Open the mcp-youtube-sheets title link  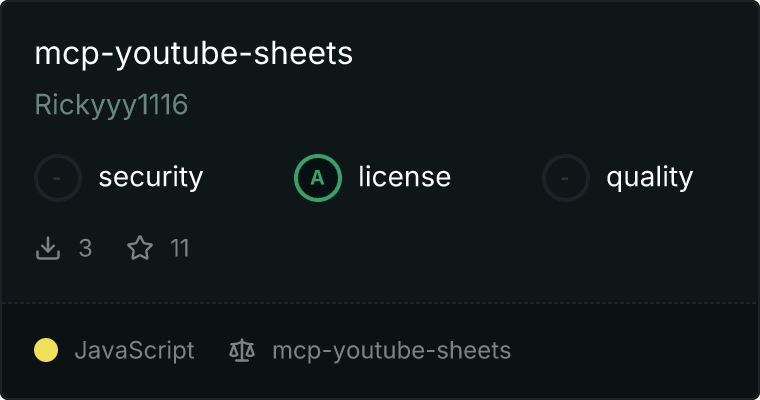pyautogui.click(x=193, y=54)
